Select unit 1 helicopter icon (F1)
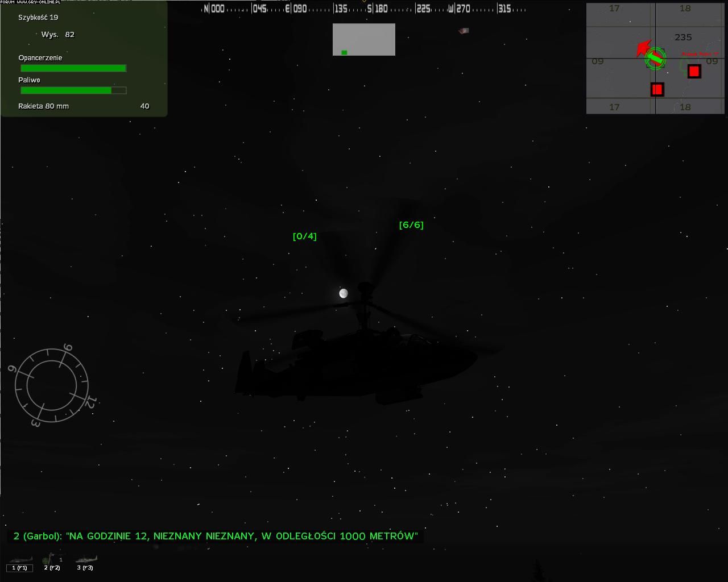Image resolution: width=728 pixels, height=582 pixels. [19, 561]
